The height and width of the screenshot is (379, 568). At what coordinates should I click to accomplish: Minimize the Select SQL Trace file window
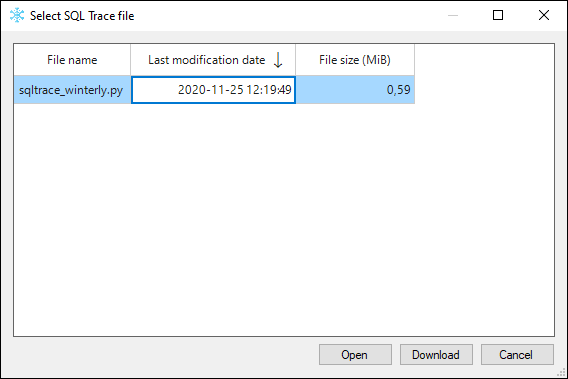pyautogui.click(x=453, y=15)
